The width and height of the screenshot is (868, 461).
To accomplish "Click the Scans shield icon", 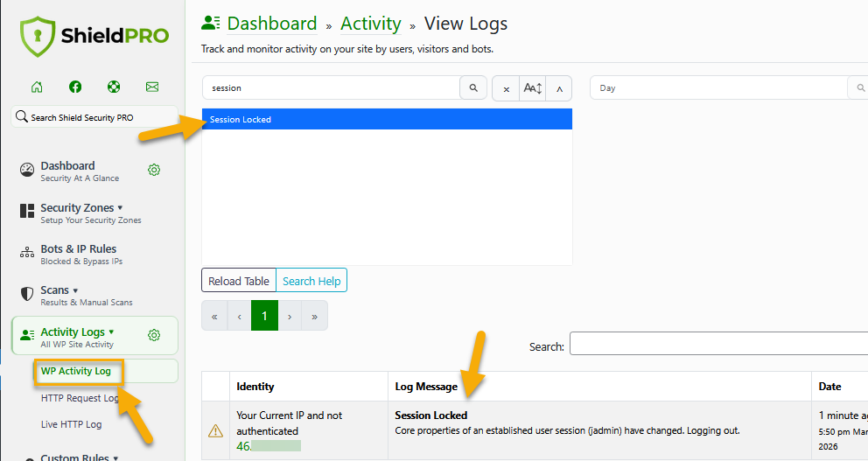I will click(x=27, y=294).
